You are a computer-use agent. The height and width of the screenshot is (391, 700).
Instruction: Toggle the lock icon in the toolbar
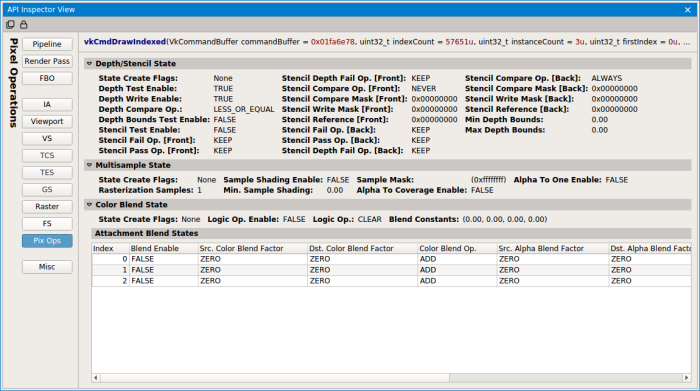coord(24,25)
